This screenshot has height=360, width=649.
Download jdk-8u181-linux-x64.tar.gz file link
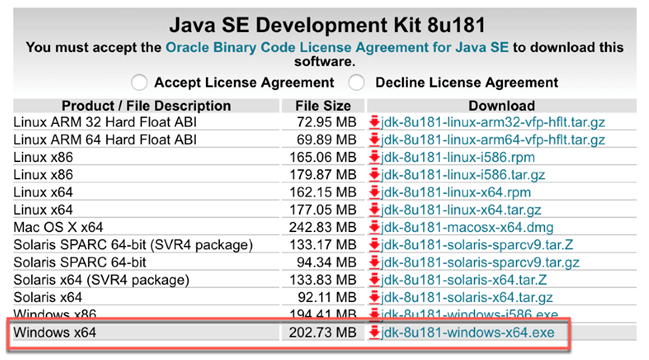pos(461,210)
